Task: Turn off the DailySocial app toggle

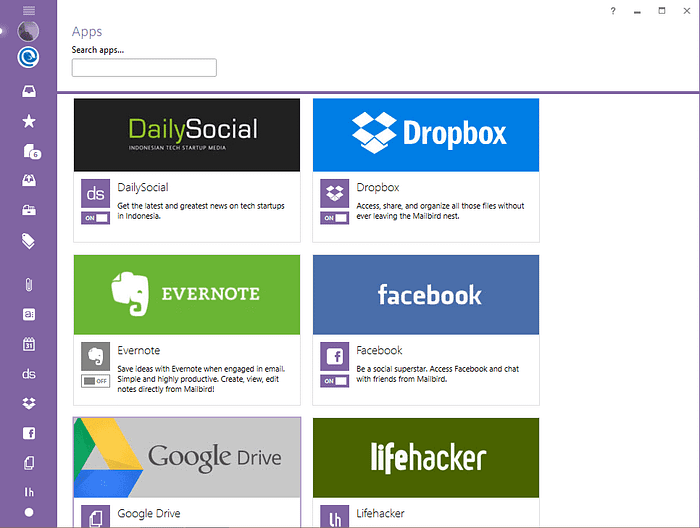Action: tap(96, 218)
